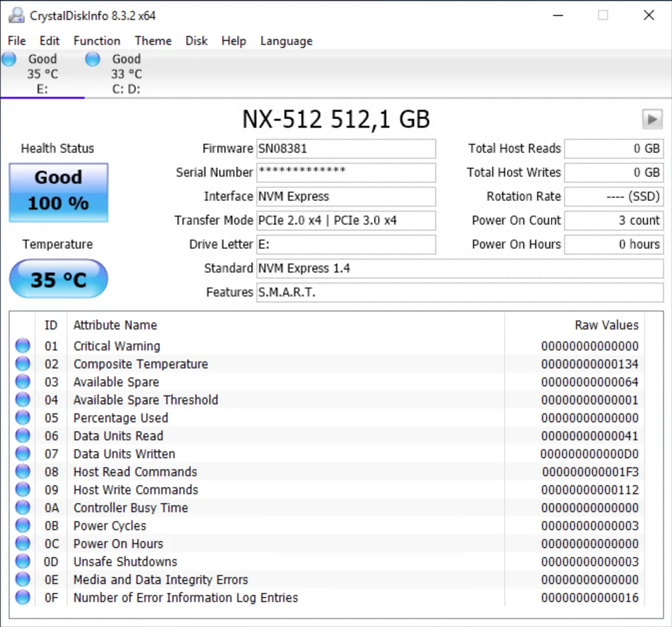Open the Function menu
672x627 pixels.
coord(97,41)
